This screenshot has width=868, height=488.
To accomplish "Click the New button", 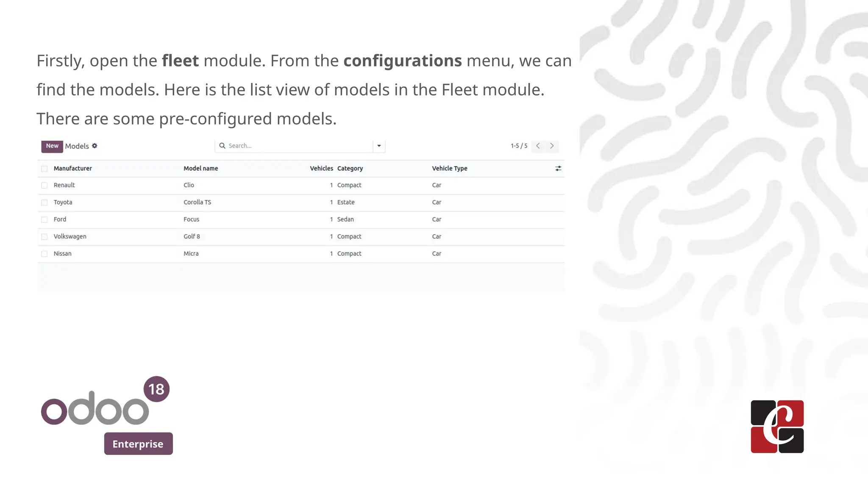I will click(x=52, y=146).
